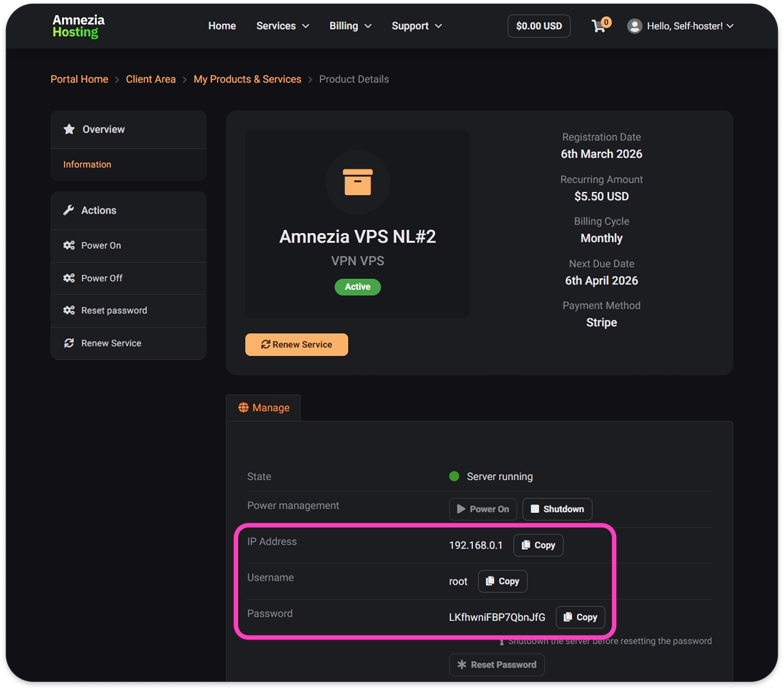Click the $0.00 USD balance button
Image resolution: width=784 pixels, height=690 pixels.
538,26
